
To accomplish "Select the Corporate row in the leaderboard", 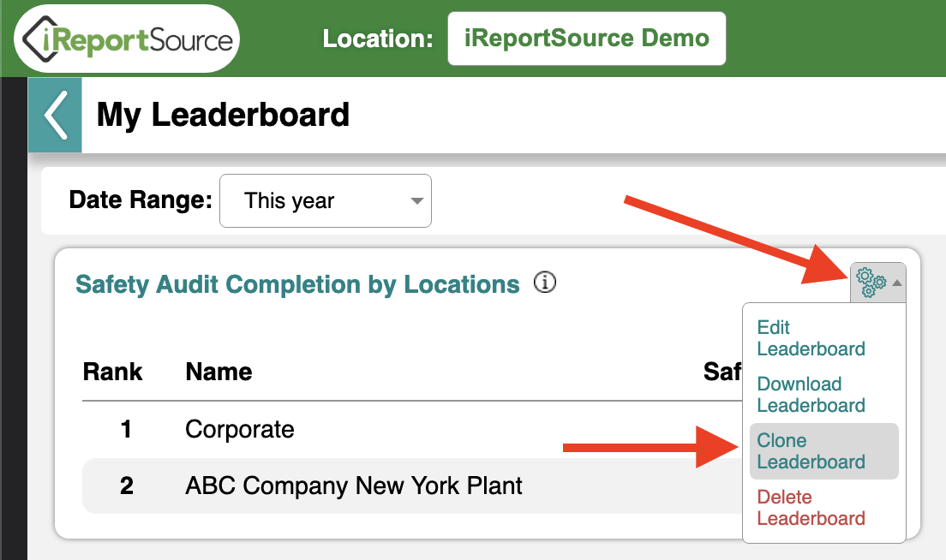I will 412,429.
